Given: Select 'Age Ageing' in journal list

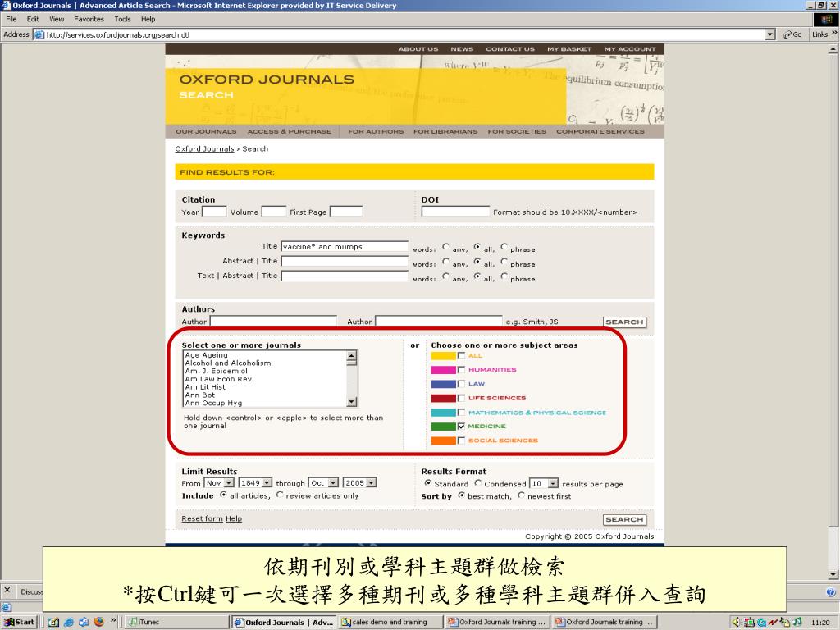Looking at the screenshot, I should pos(206,355).
